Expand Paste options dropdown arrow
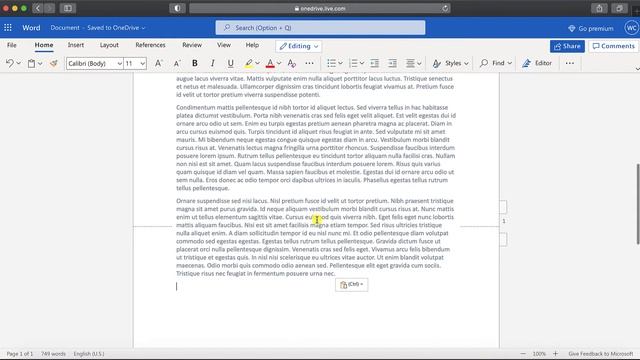 coord(40,63)
